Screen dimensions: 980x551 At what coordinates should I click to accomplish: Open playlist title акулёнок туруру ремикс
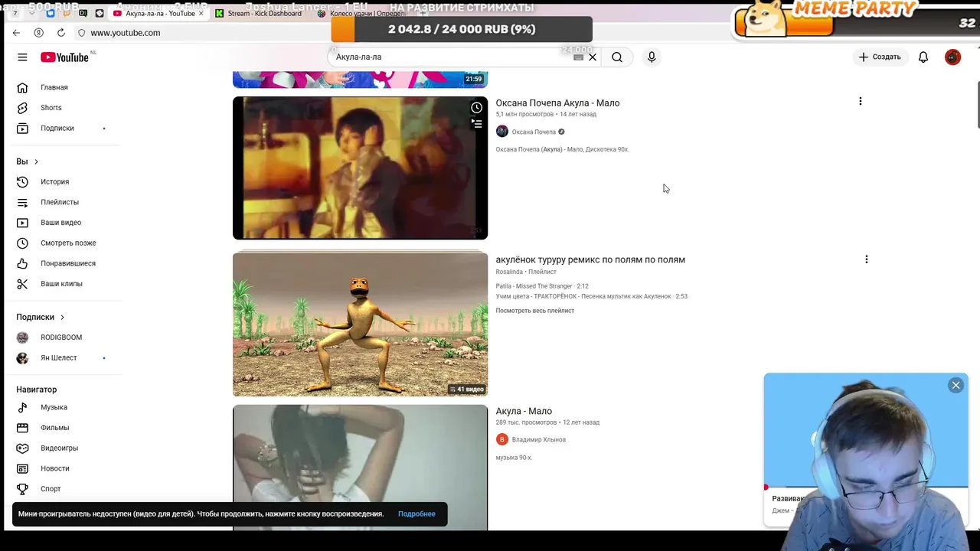pos(590,259)
